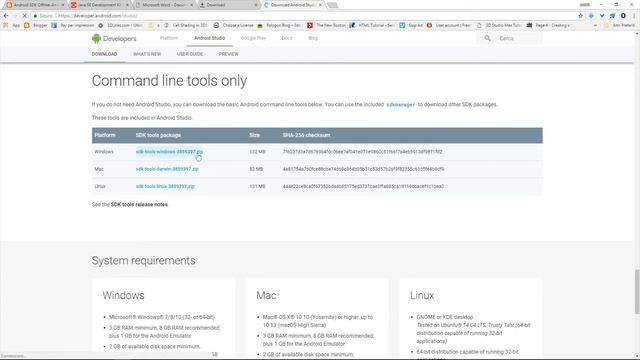Open the Choose a License bookmark
Image resolution: width=640 pixels, height=360 pixels.
tap(234, 25)
